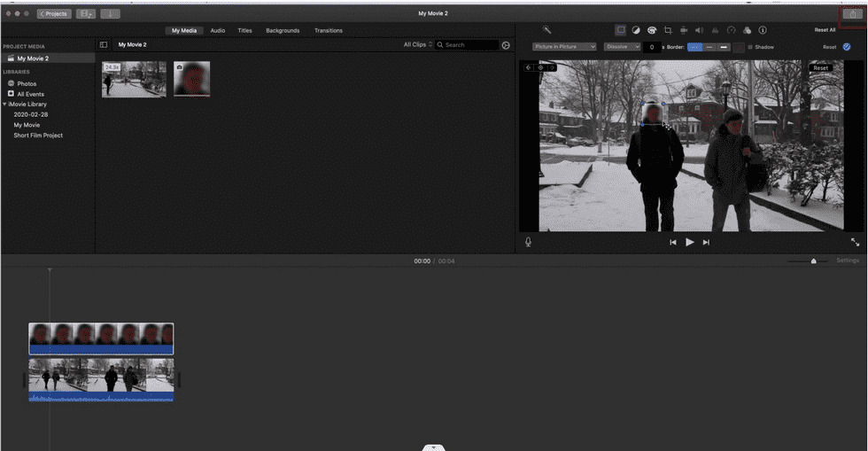Click the media browser settings icon beside Search
This screenshot has width=868, height=451.
506,45
